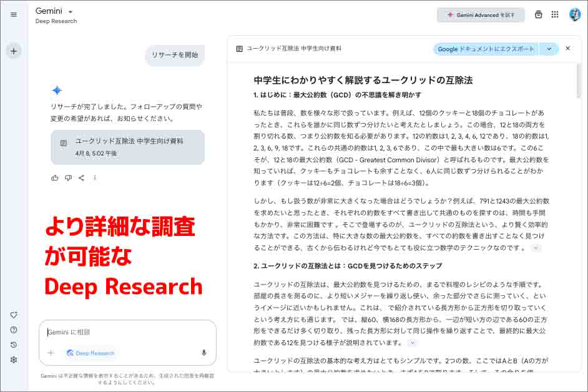The height and width of the screenshot is (392, 588).
Task: Expand export options arrow beside Google Docs export
Action: coord(549,49)
